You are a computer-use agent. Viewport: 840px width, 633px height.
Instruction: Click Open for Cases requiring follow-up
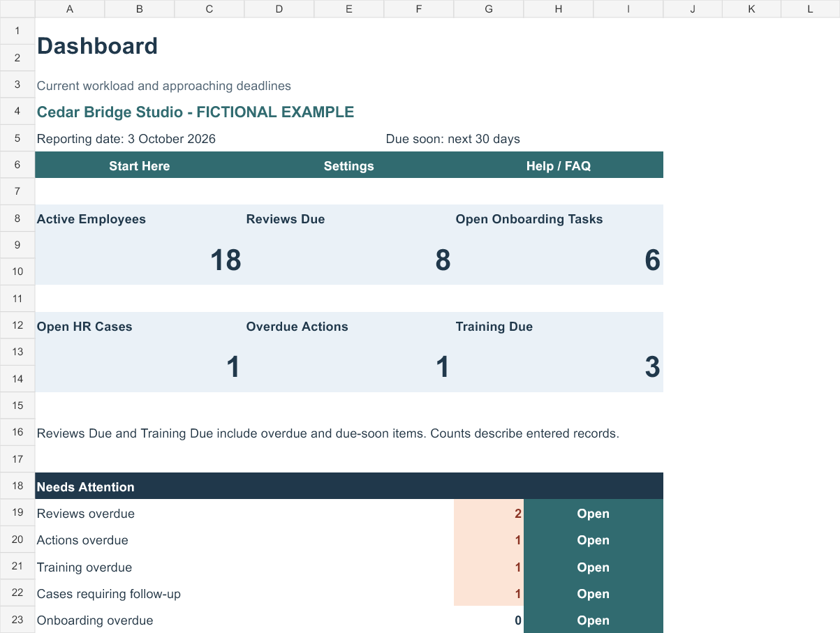(594, 594)
